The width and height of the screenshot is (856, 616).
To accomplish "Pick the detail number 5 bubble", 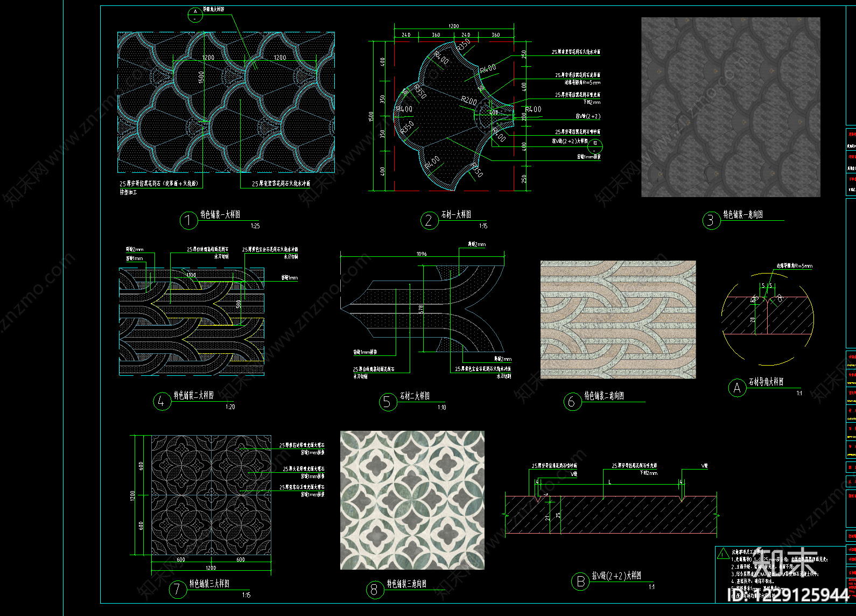I will point(387,402).
